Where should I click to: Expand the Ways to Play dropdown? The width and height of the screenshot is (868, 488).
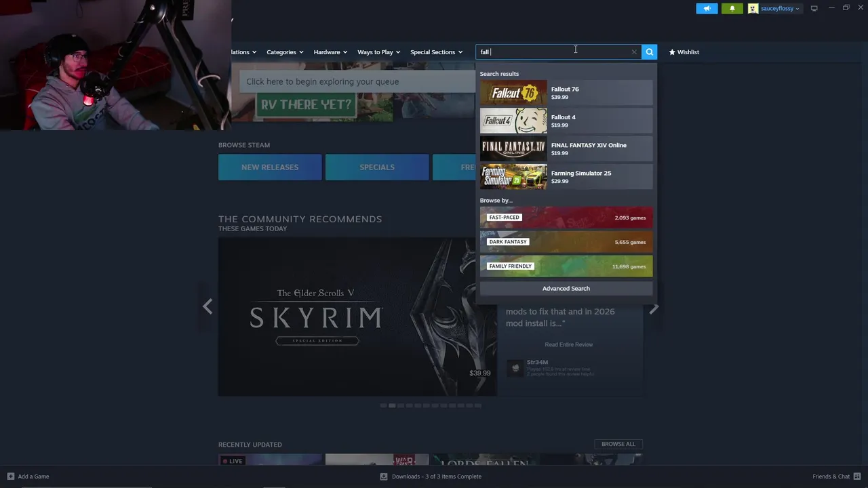click(378, 52)
